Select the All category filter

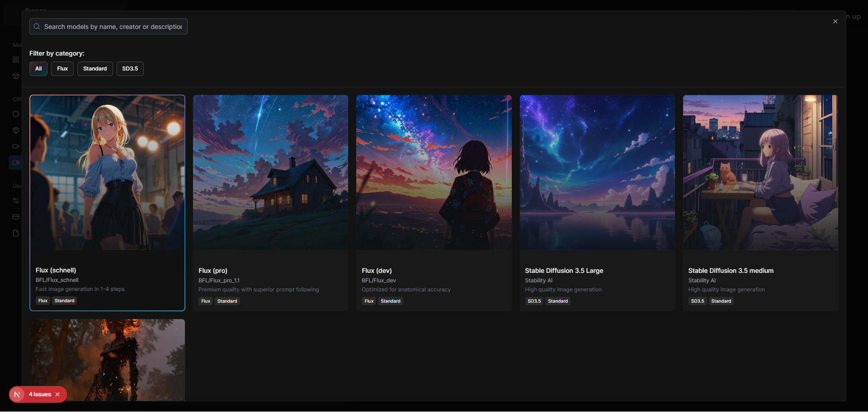(38, 69)
